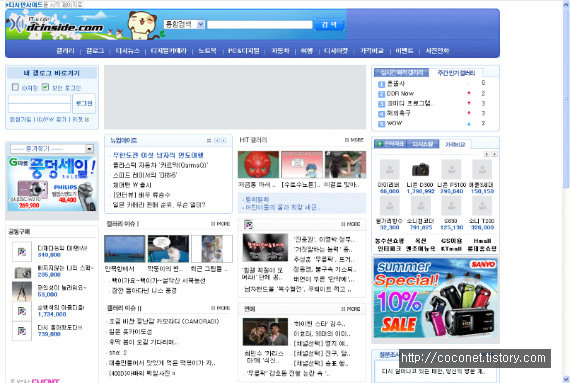Click the Nikon D300 camera product image
The width and height of the screenshot is (570, 383).
tap(420, 170)
